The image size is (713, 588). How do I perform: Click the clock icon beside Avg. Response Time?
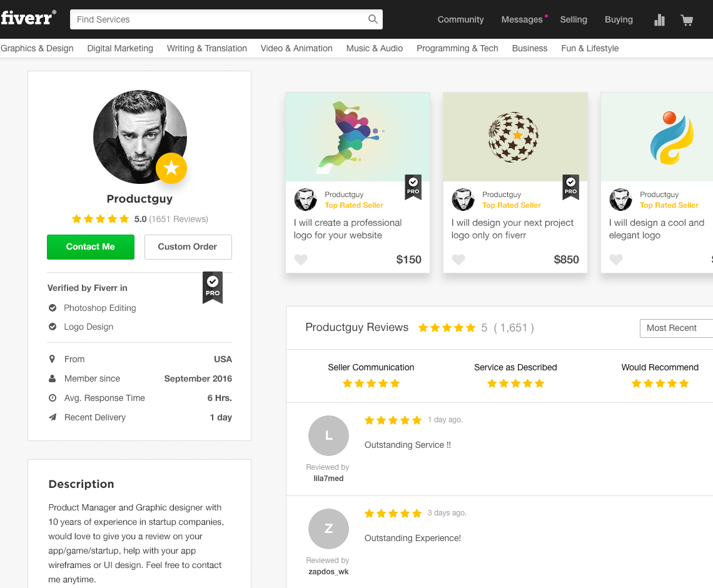53,398
